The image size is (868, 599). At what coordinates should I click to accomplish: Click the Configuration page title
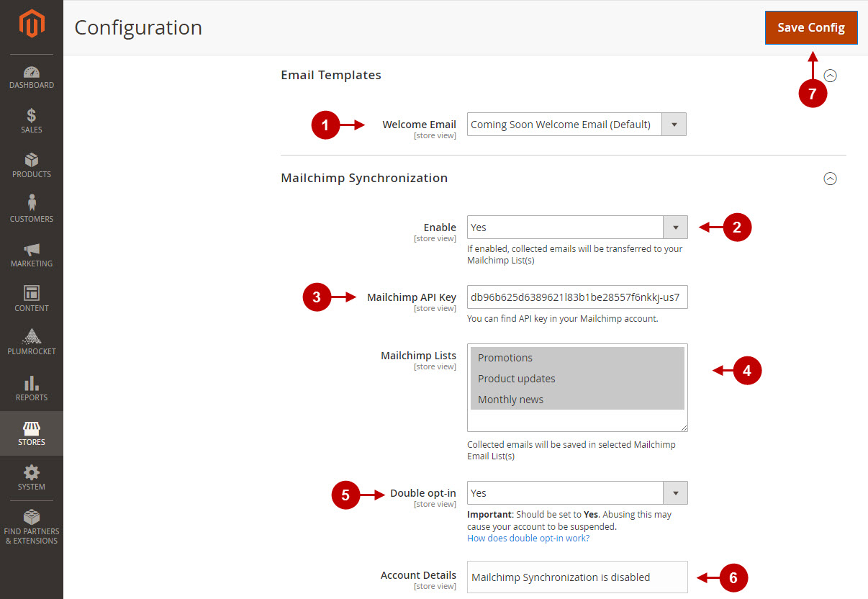tap(138, 27)
